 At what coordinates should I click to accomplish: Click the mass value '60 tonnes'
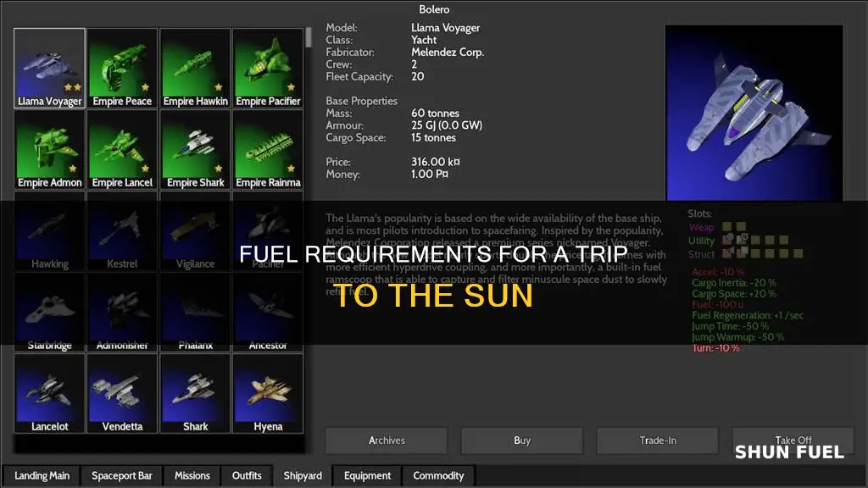pyautogui.click(x=435, y=113)
